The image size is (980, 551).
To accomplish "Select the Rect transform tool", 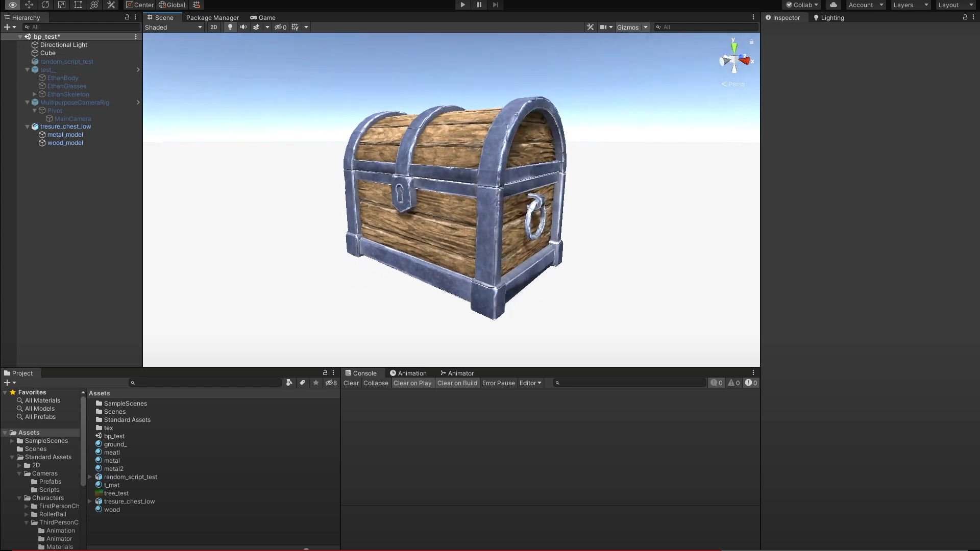I will pyautogui.click(x=78, y=5).
